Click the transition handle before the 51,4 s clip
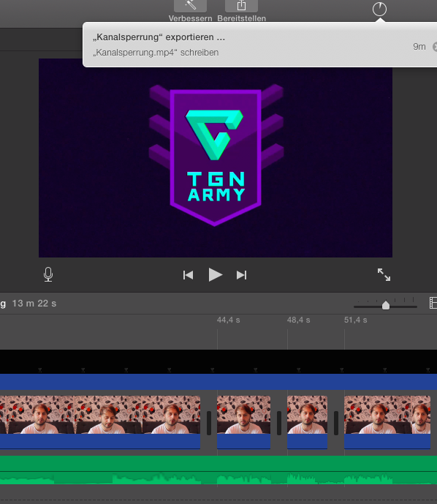This screenshot has height=504, width=437. pyautogui.click(x=336, y=423)
